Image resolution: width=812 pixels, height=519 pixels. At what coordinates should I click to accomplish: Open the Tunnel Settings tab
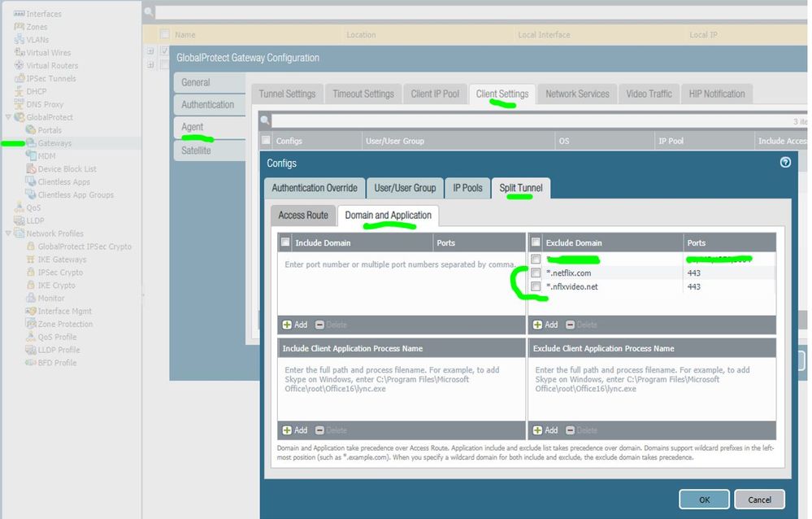click(x=287, y=94)
